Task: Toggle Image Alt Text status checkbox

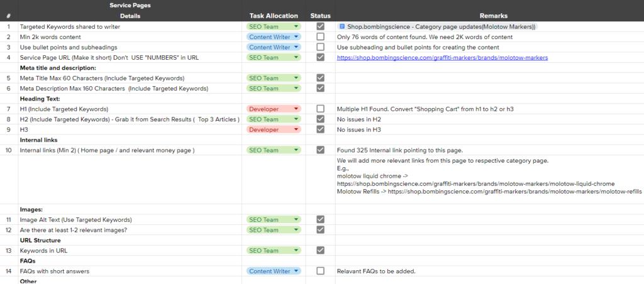Action: pos(320,219)
